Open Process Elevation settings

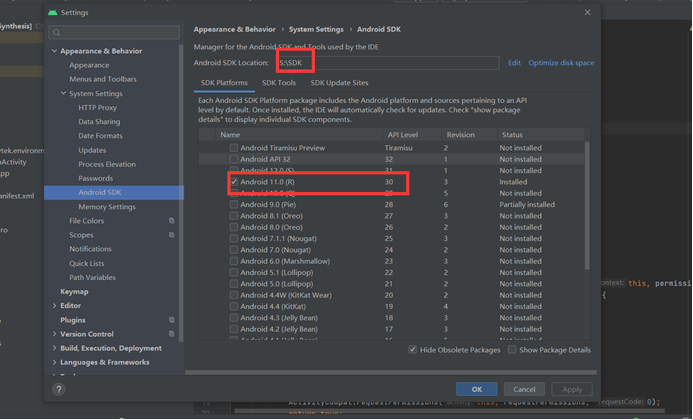pyautogui.click(x=107, y=164)
